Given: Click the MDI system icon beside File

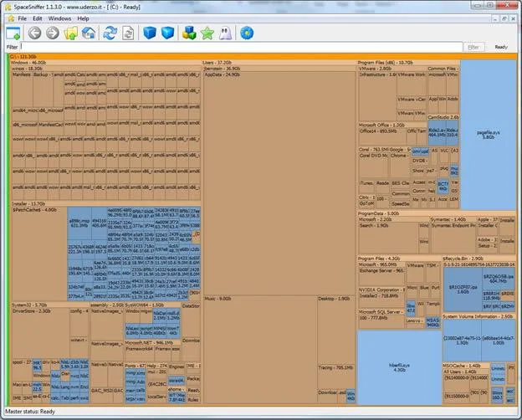Looking at the screenshot, I should [x=11, y=18].
